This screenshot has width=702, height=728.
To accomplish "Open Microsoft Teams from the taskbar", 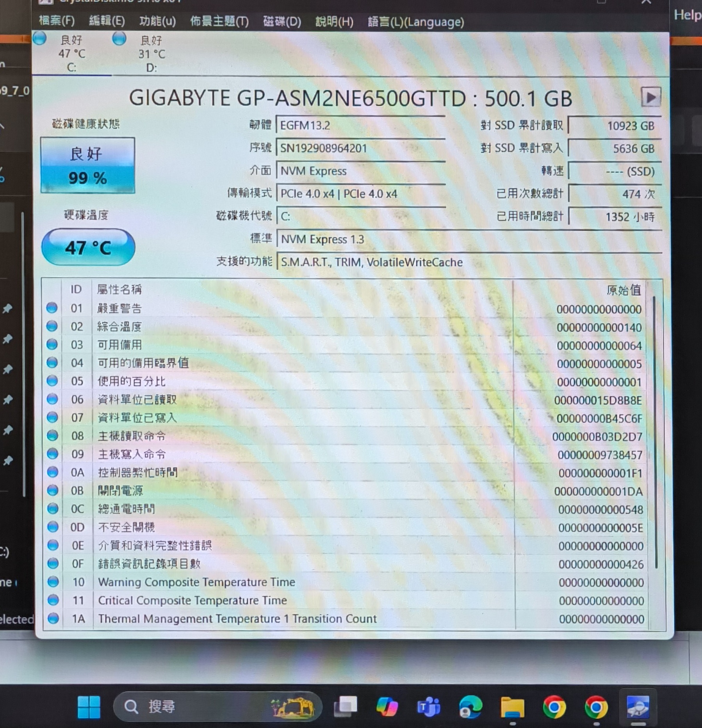I will [429, 707].
